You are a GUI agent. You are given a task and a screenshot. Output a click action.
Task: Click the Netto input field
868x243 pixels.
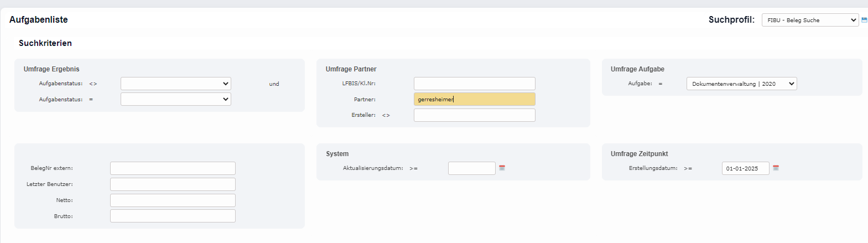pyautogui.click(x=173, y=200)
